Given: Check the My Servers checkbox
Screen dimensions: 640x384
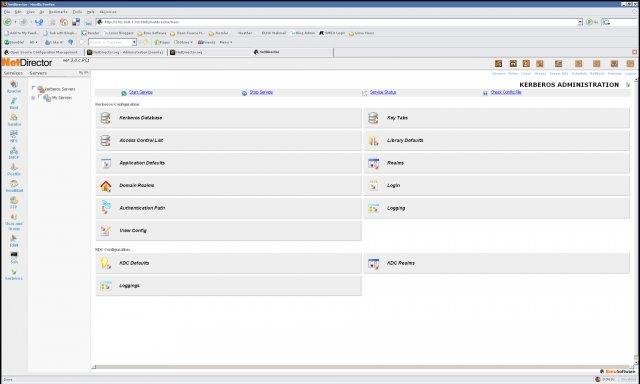Looking at the screenshot, I should point(40,97).
